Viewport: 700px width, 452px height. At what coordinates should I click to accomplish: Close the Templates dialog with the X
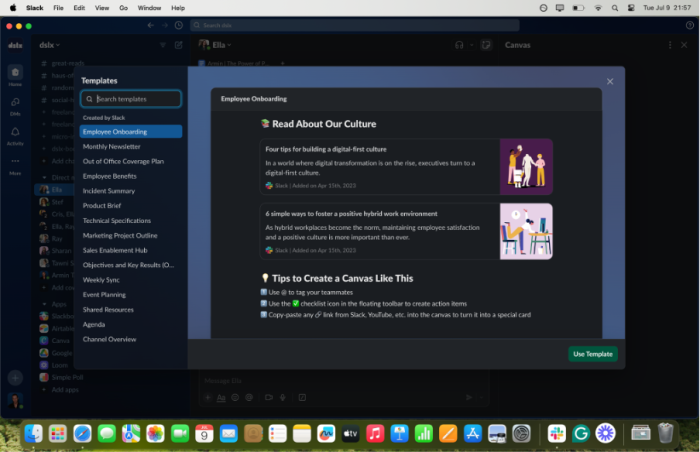[610, 81]
